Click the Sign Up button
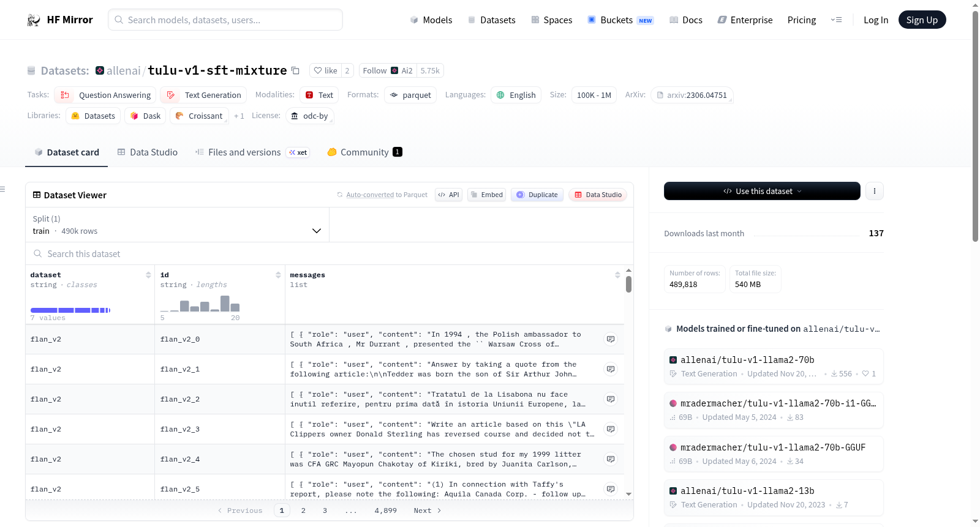This screenshot has width=980, height=527. (x=922, y=20)
